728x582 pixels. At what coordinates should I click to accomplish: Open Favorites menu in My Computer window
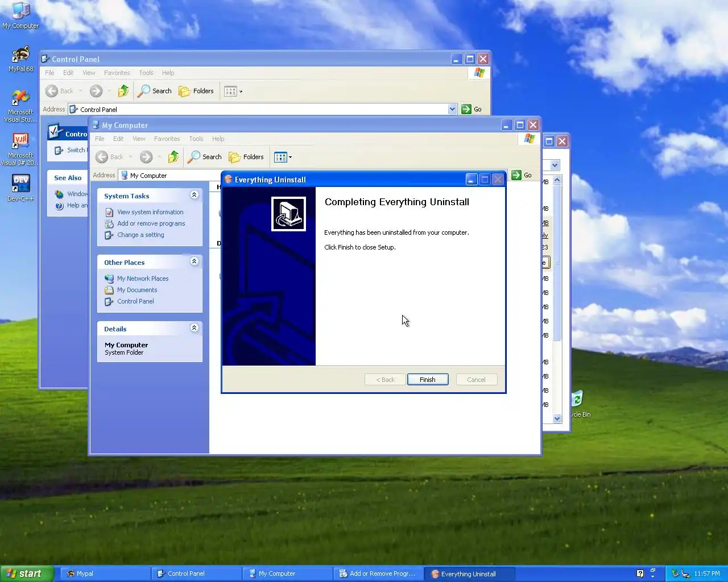[x=167, y=139]
